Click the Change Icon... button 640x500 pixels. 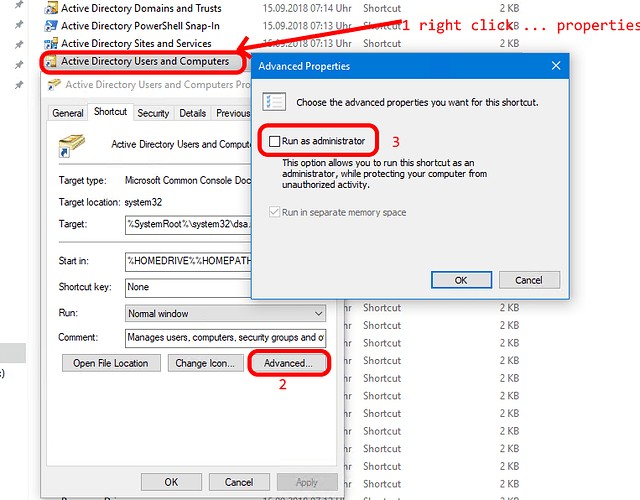[x=205, y=363]
